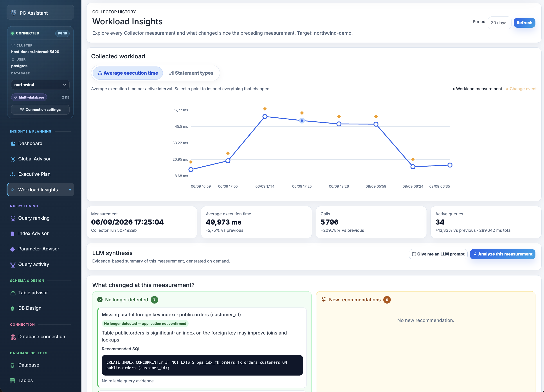Click the clipboard icon on LLM prompt button

(414, 254)
